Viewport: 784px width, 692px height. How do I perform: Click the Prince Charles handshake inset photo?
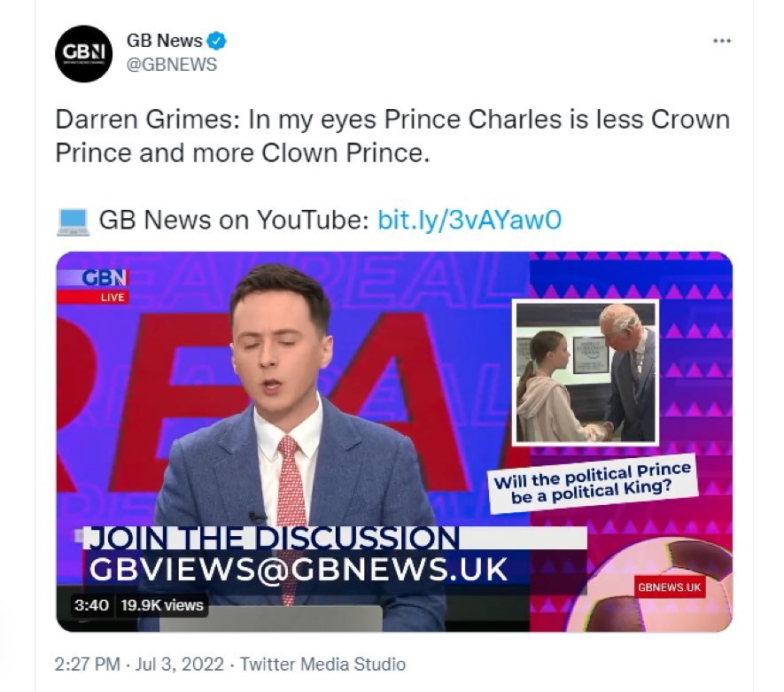pos(586,372)
